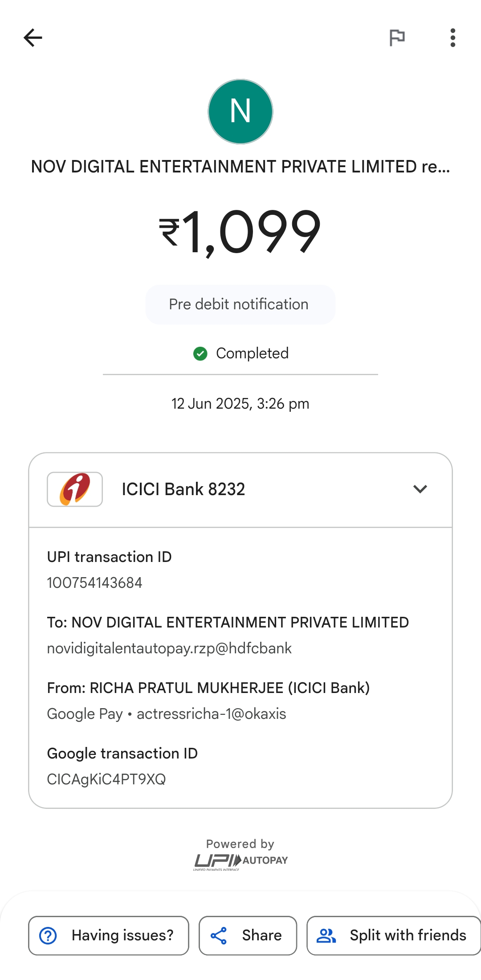Go back using the arrow icon
The width and height of the screenshot is (481, 980).
coord(33,38)
